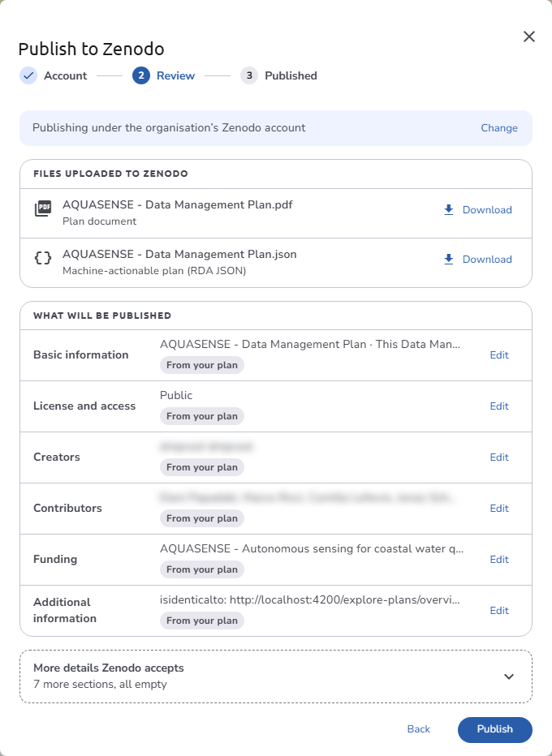This screenshot has width=552, height=756.
Task: Edit License and access section
Action: point(499,406)
